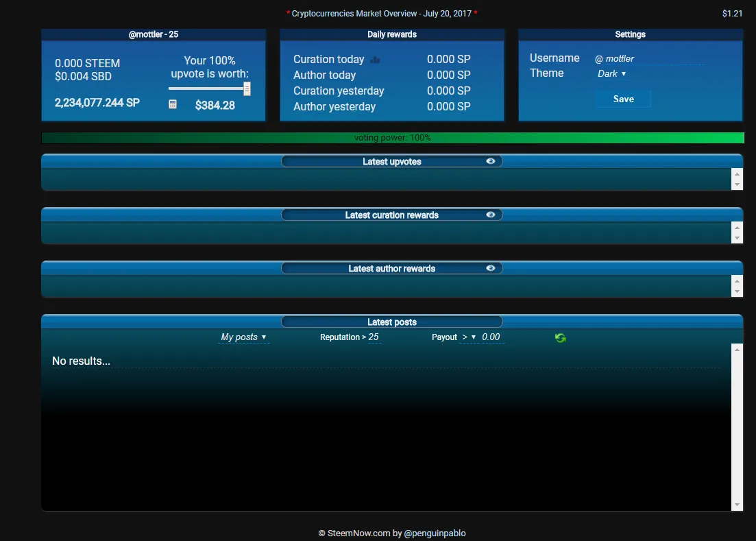Click the $384.28 upvote value

pos(215,105)
